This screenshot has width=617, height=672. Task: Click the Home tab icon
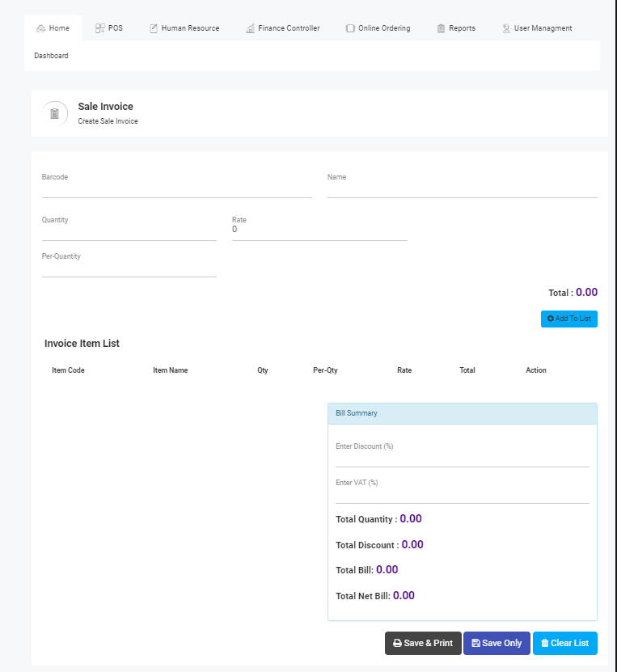(40, 28)
